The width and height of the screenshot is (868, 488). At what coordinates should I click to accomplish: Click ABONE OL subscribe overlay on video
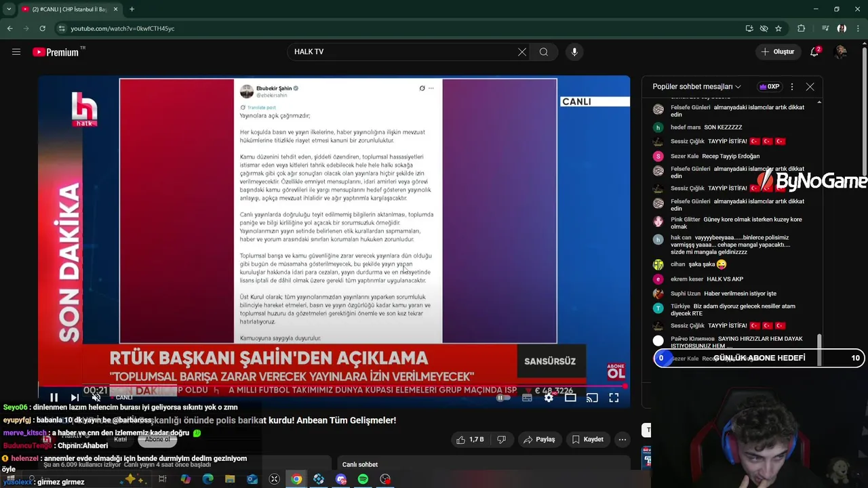coord(616,371)
